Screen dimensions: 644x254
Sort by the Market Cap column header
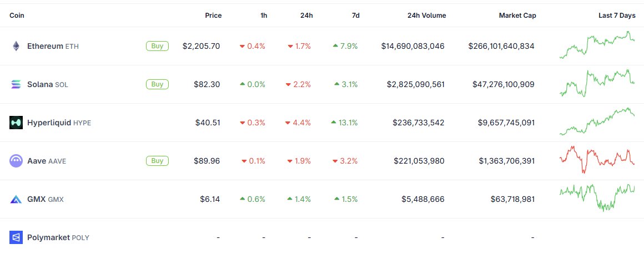point(517,16)
